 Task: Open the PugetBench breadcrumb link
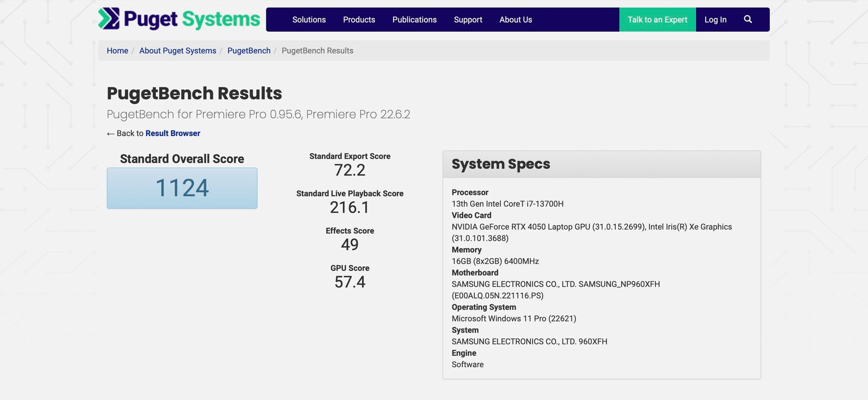pyautogui.click(x=249, y=51)
